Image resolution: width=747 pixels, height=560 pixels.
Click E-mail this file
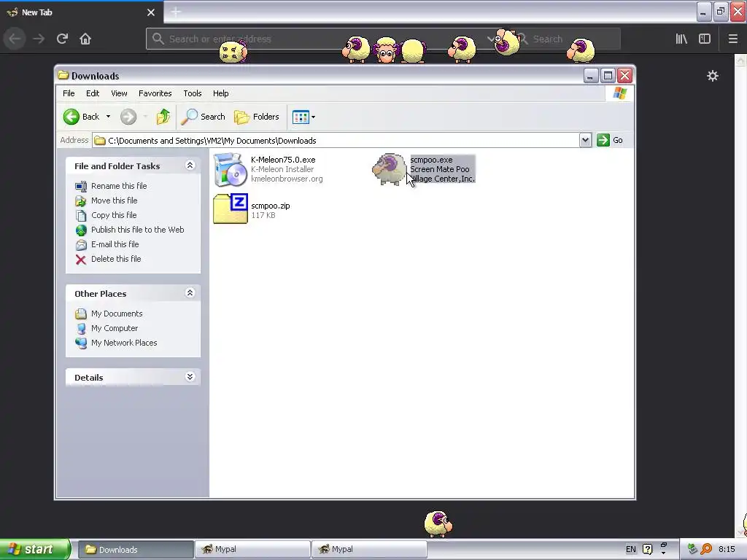point(115,244)
